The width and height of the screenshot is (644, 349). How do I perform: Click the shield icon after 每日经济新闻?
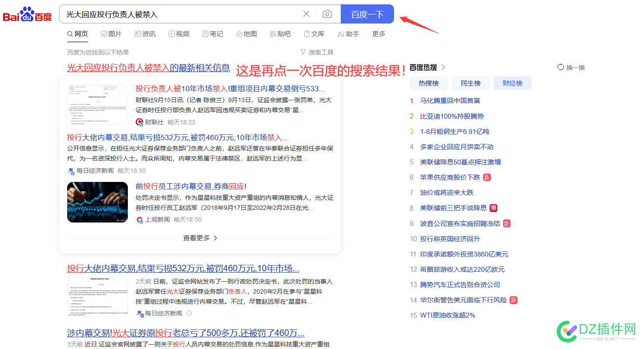189,313
